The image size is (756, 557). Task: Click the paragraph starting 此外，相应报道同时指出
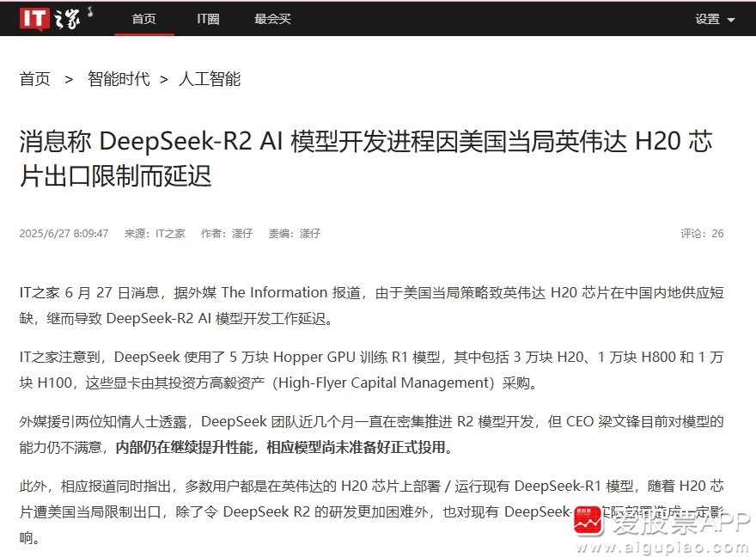click(x=371, y=511)
